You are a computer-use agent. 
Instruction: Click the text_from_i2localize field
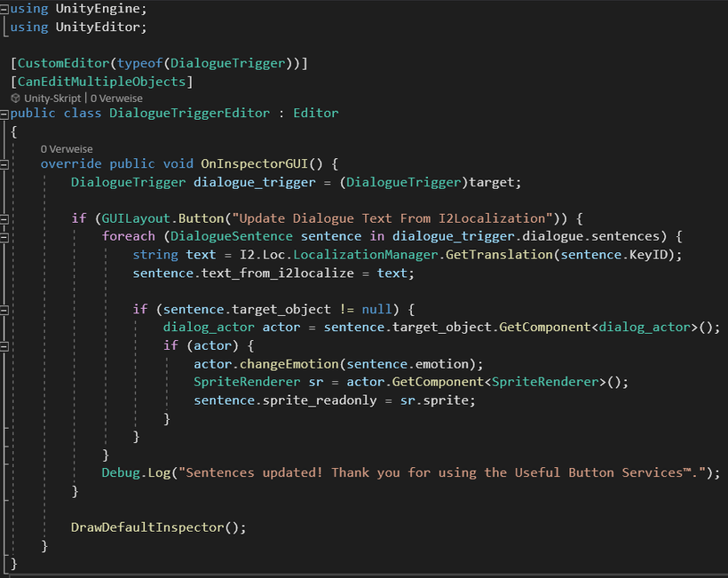pyautogui.click(x=278, y=273)
